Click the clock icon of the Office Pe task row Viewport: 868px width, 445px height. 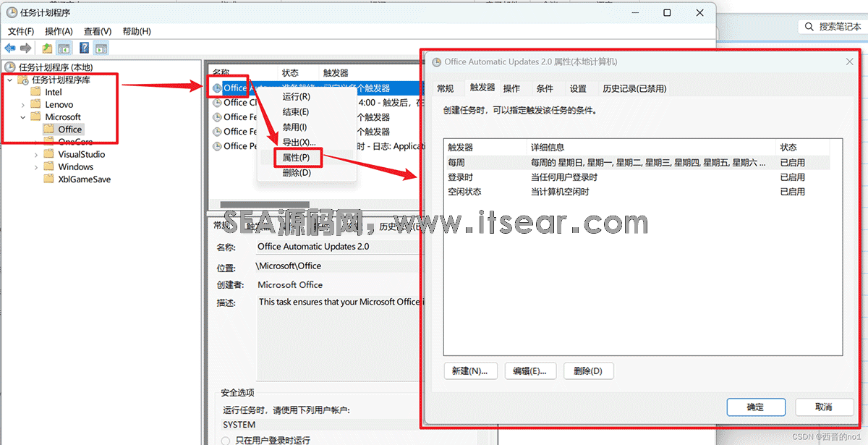[218, 146]
